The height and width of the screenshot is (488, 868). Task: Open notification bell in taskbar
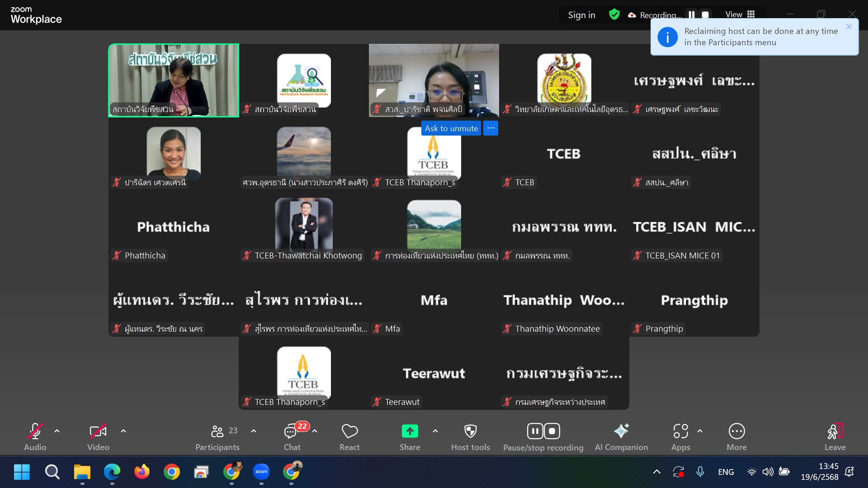(849, 472)
